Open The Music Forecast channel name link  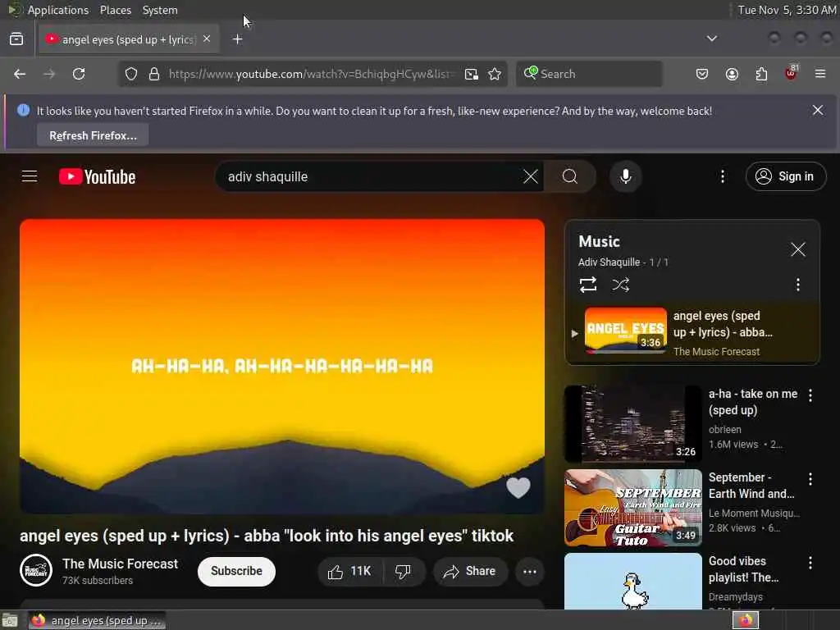click(x=120, y=564)
